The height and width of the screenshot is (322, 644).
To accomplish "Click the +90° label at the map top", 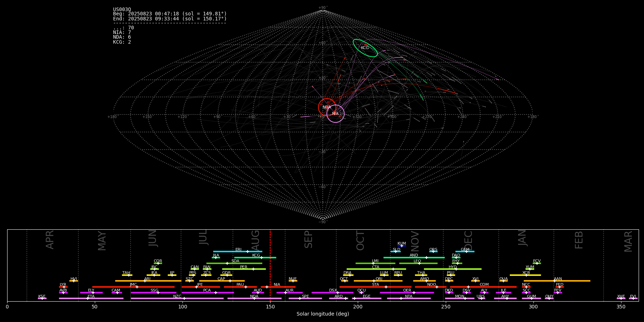I will point(323,8).
